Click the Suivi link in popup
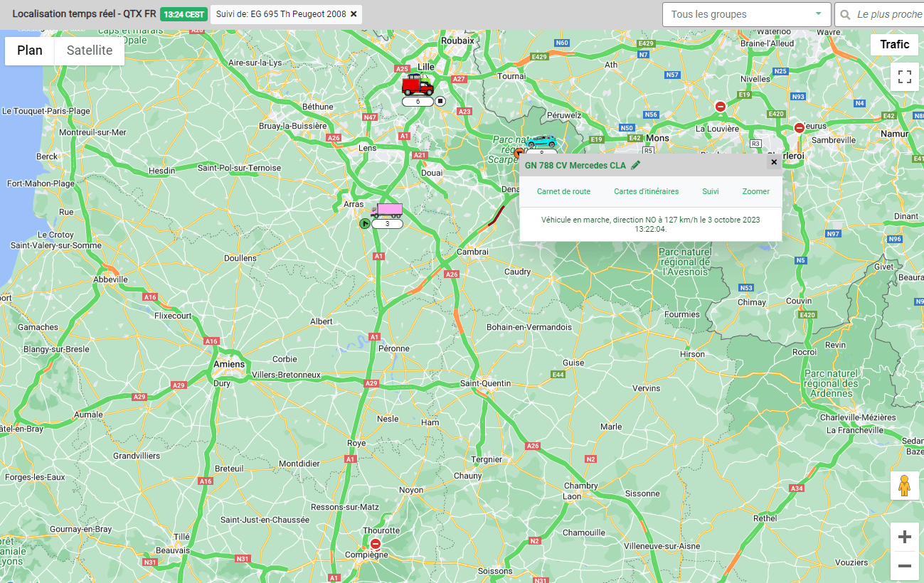Image resolution: width=924 pixels, height=583 pixels. [x=711, y=191]
